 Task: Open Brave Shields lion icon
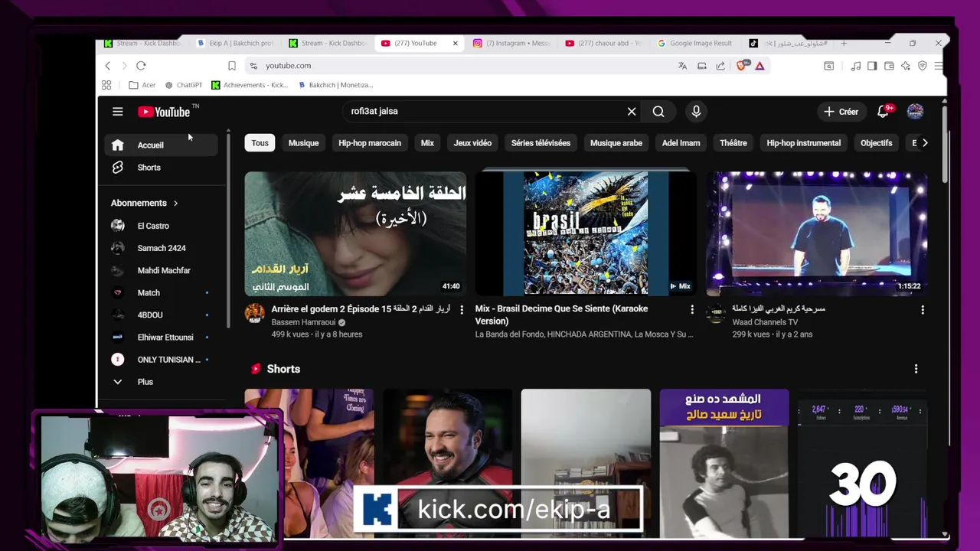tap(741, 66)
